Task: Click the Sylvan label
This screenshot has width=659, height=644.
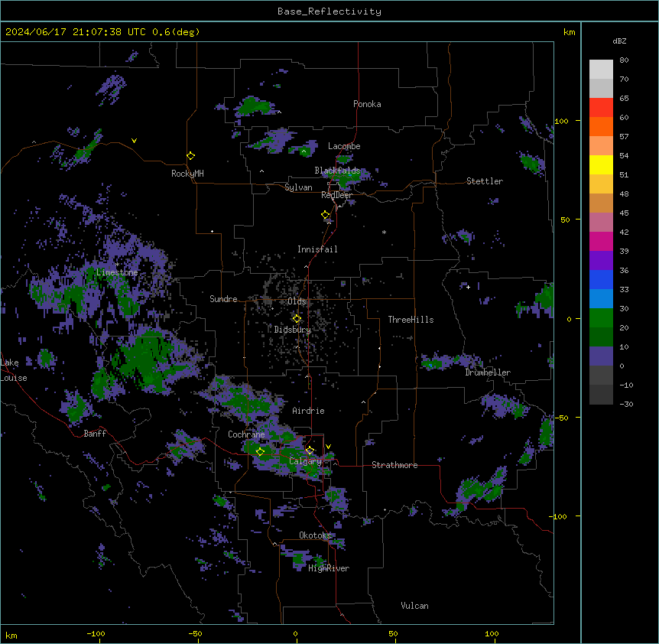Action: coord(298,187)
